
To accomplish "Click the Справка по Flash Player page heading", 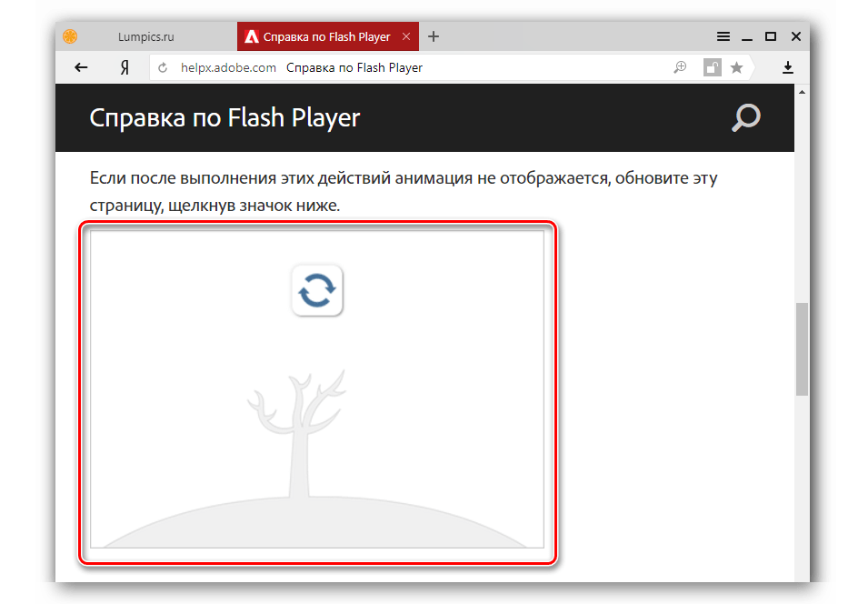I will pos(224,118).
